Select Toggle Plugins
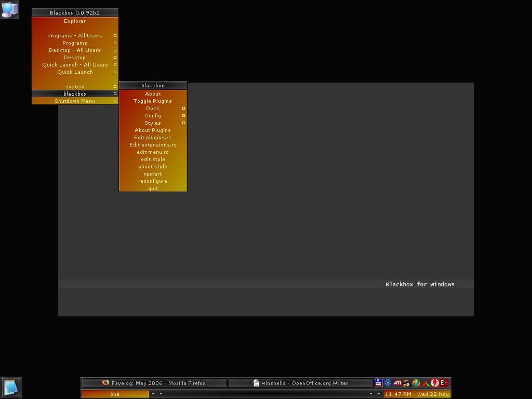 (x=153, y=101)
